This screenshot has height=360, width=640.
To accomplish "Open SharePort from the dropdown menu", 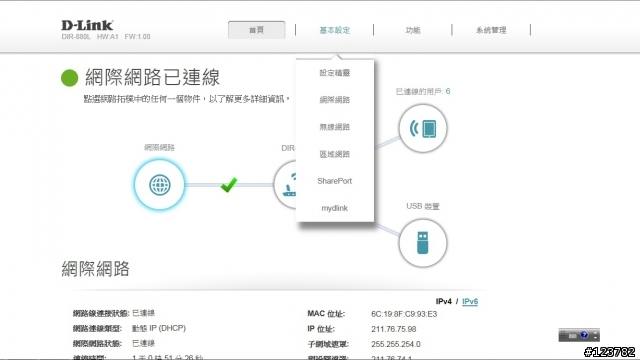I will (335, 181).
